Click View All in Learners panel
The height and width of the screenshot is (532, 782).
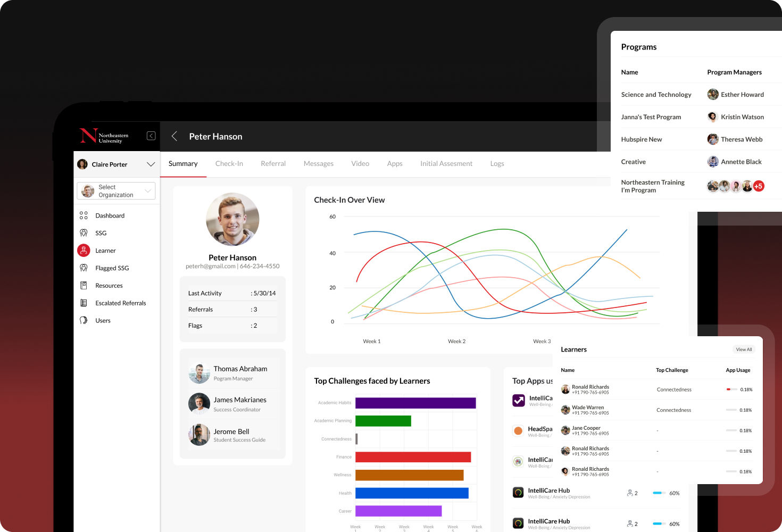(744, 350)
